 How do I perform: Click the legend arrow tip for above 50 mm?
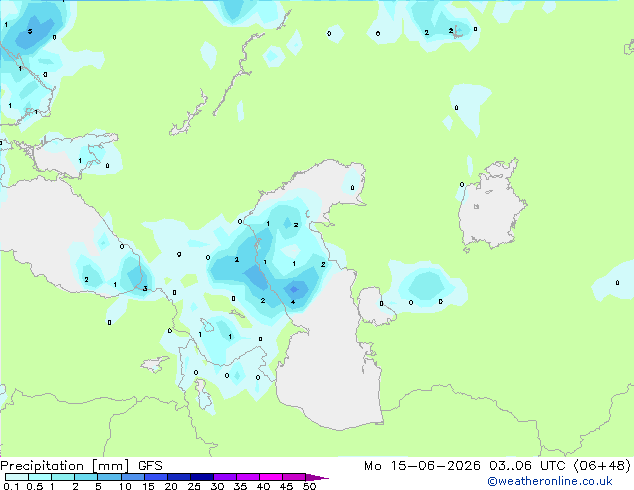317,477
